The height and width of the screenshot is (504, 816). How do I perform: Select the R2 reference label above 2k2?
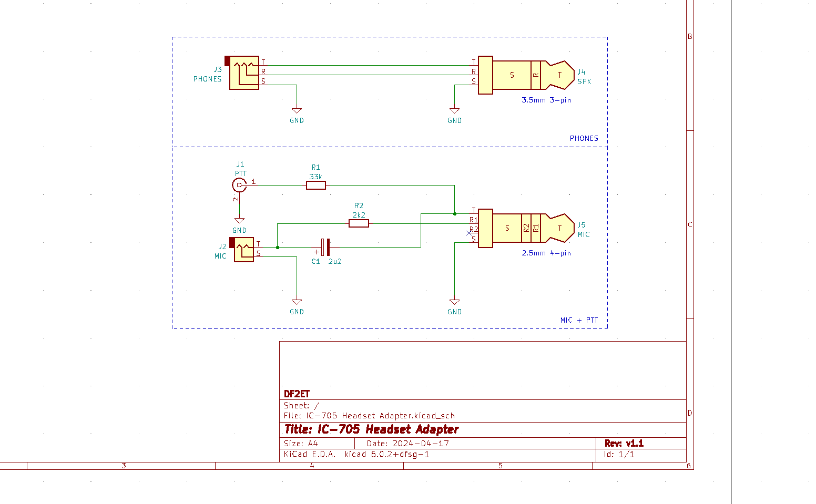[x=359, y=205]
